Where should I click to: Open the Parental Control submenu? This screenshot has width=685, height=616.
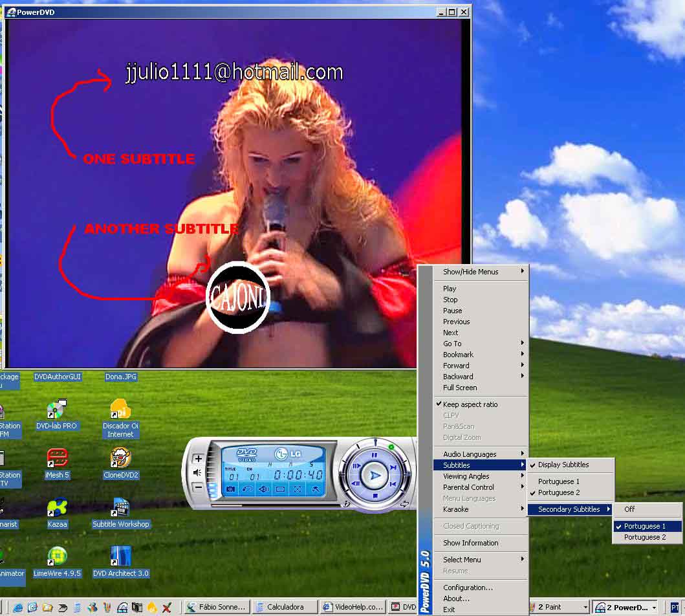point(481,487)
